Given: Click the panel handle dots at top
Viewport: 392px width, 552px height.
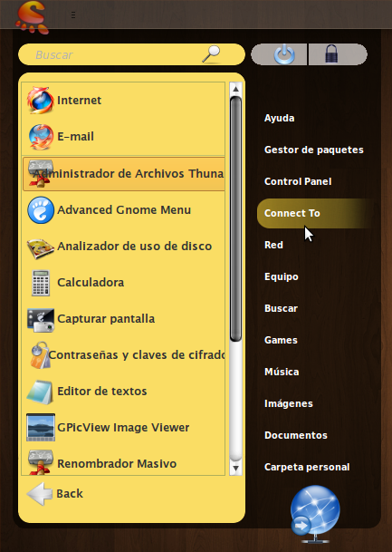Looking at the screenshot, I should [73, 15].
